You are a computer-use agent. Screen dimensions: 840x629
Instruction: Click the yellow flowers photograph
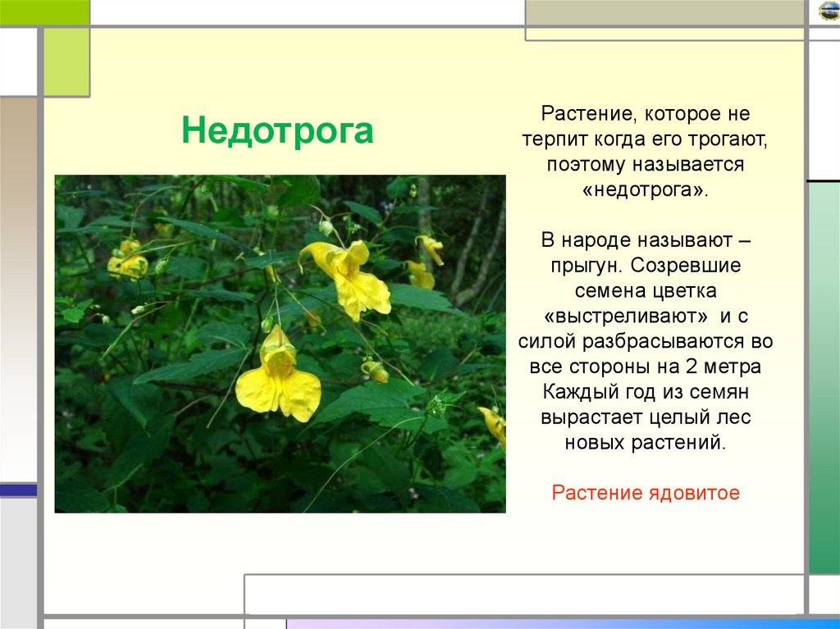(x=281, y=344)
